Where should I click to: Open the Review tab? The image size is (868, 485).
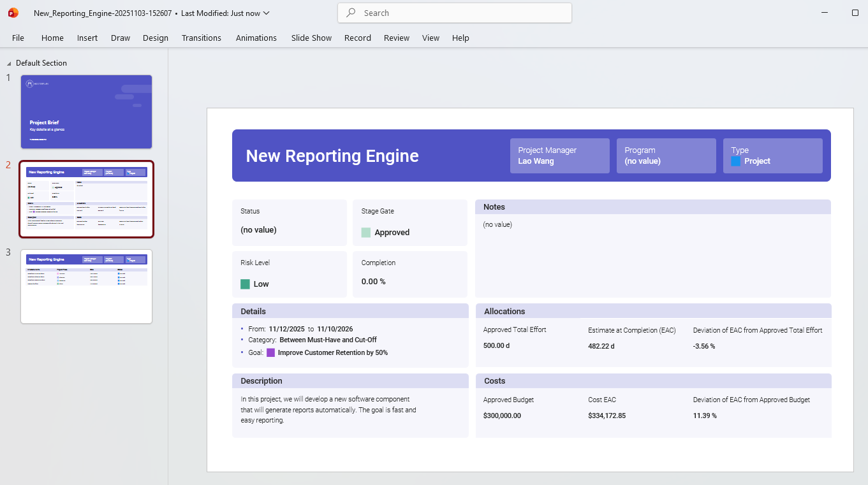(x=396, y=38)
